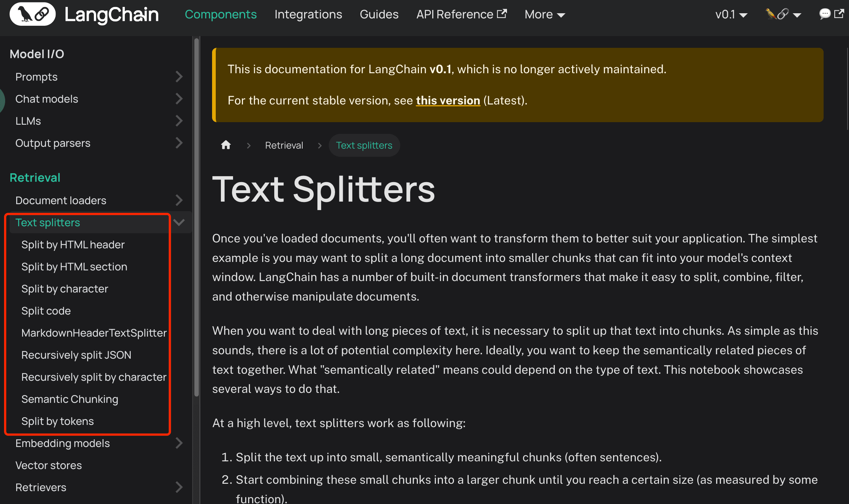Open the Output parsers sidebar link
This screenshot has width=849, height=504.
pyautogui.click(x=53, y=143)
